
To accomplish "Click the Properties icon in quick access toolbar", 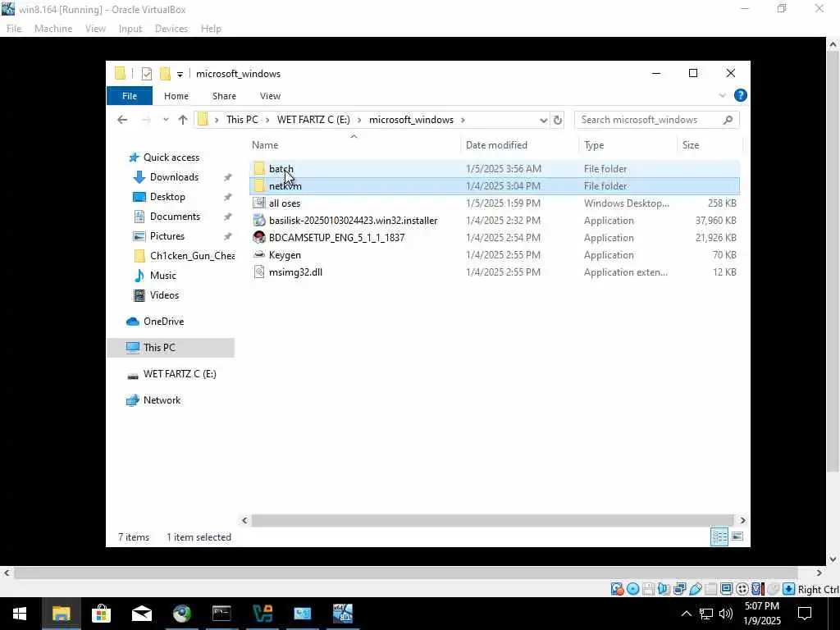I will tap(147, 73).
